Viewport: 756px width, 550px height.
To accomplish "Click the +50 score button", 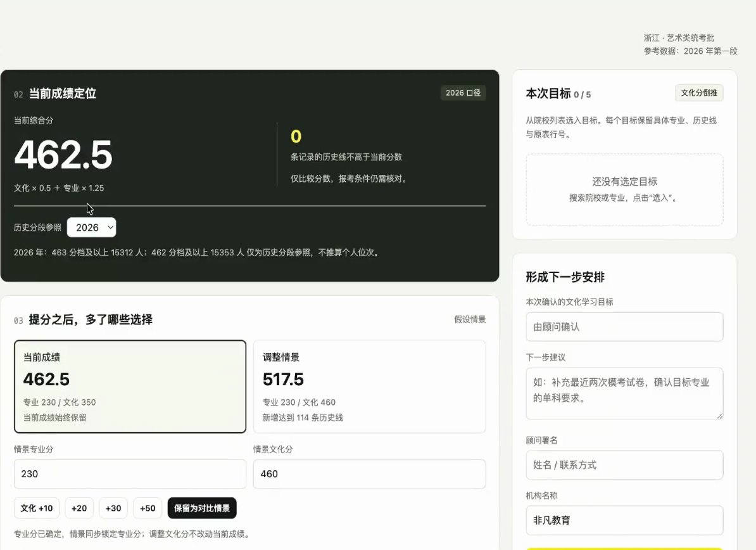I will 148,508.
